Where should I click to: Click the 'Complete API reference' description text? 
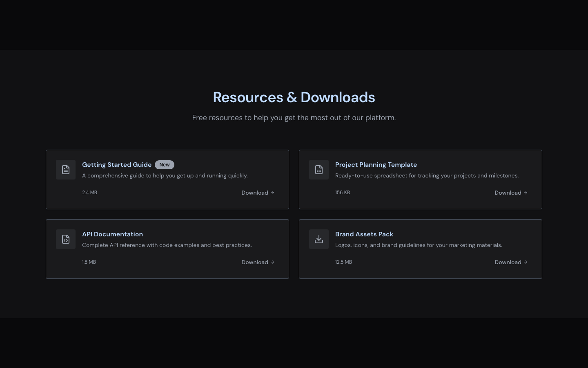pyautogui.click(x=167, y=245)
